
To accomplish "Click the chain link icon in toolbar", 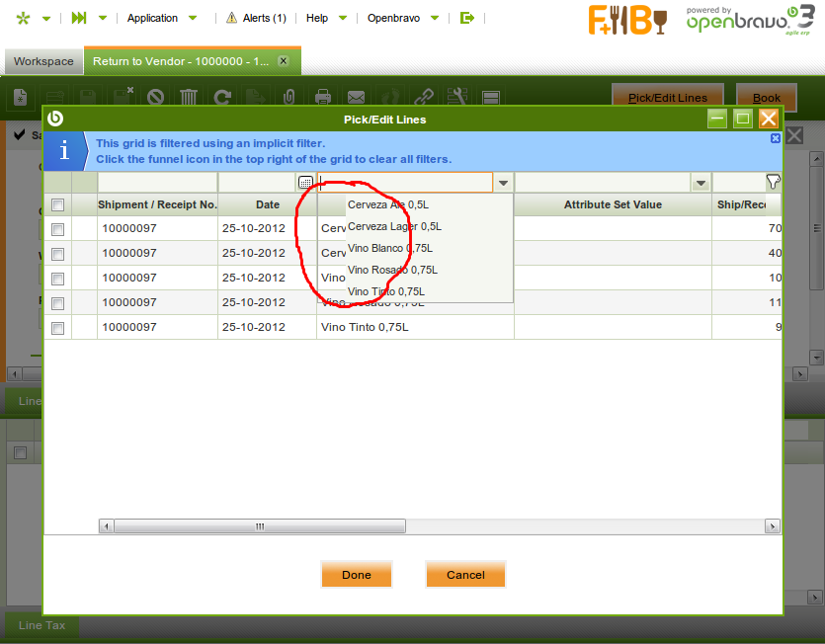I will 424,97.
